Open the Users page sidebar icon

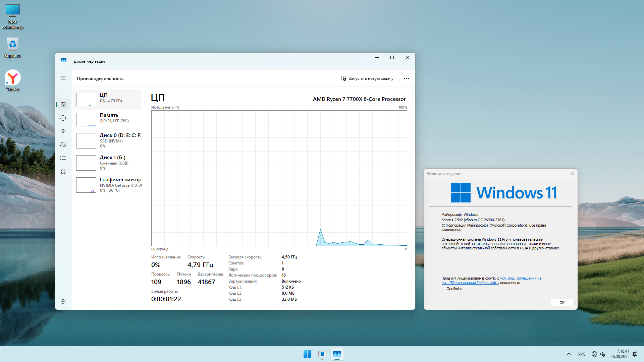click(63, 145)
